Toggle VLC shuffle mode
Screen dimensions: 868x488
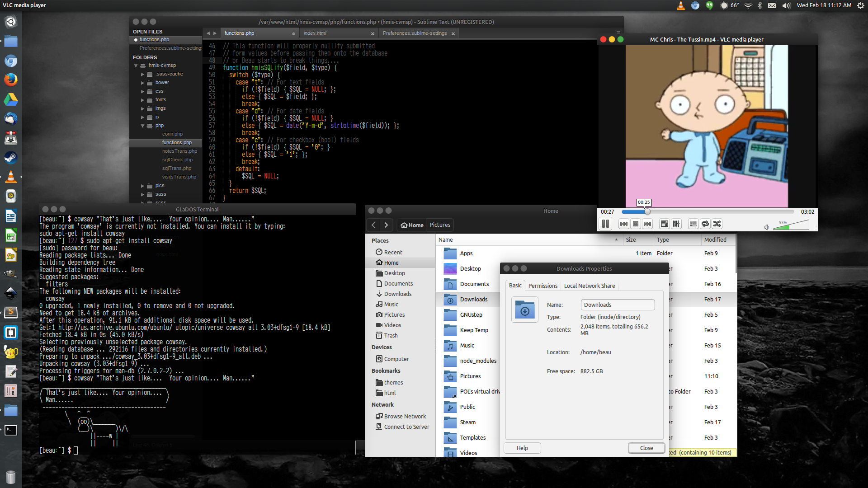tap(717, 224)
